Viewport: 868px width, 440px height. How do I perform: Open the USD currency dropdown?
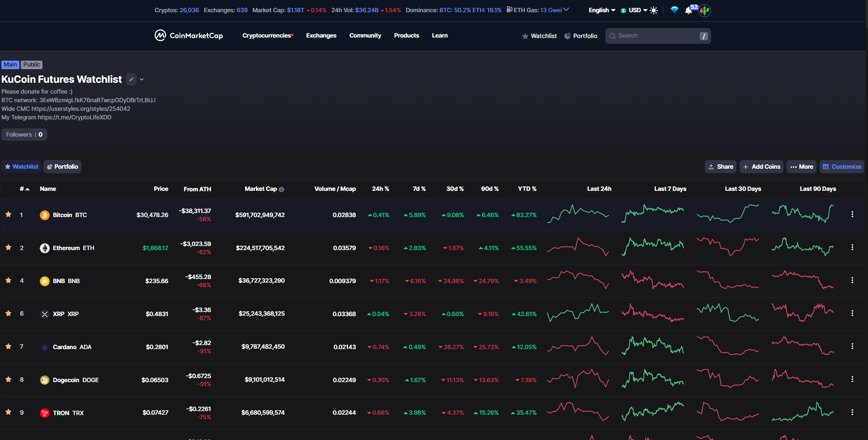coord(635,10)
